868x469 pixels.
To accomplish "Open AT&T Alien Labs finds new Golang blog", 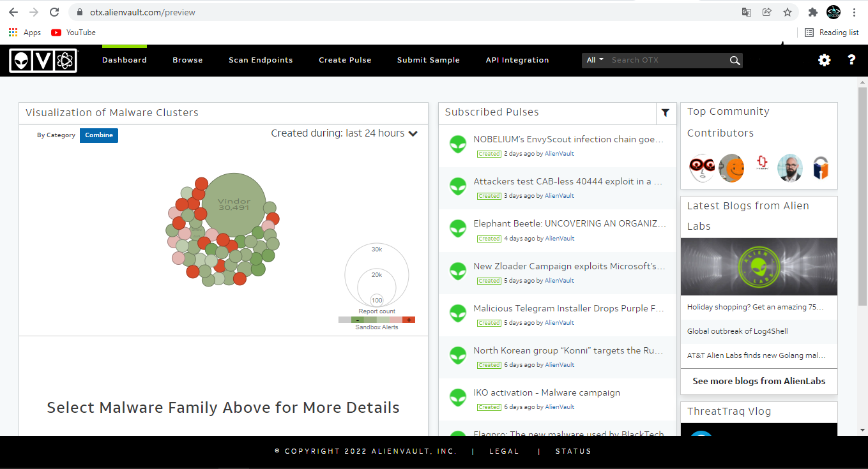I will pyautogui.click(x=756, y=355).
